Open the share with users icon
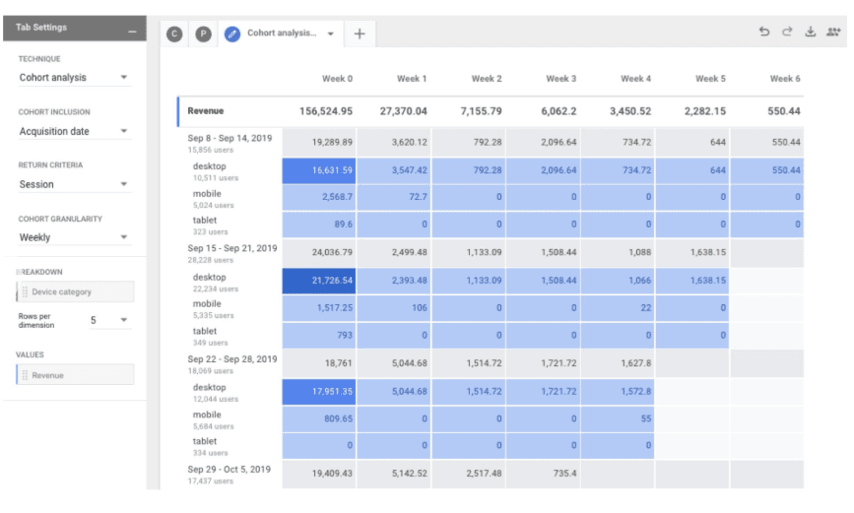854x513 pixels. coord(833,32)
